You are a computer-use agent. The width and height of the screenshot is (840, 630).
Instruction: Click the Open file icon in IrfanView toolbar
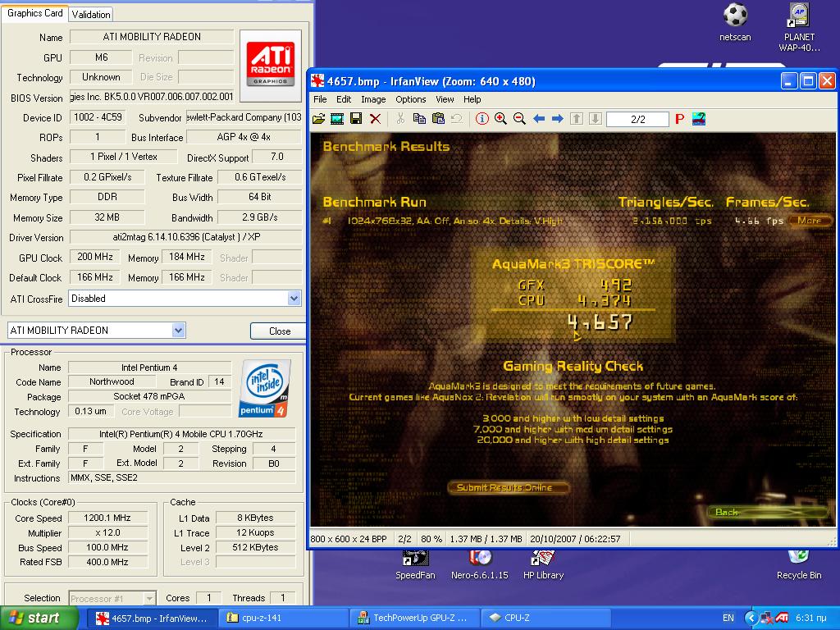319,119
